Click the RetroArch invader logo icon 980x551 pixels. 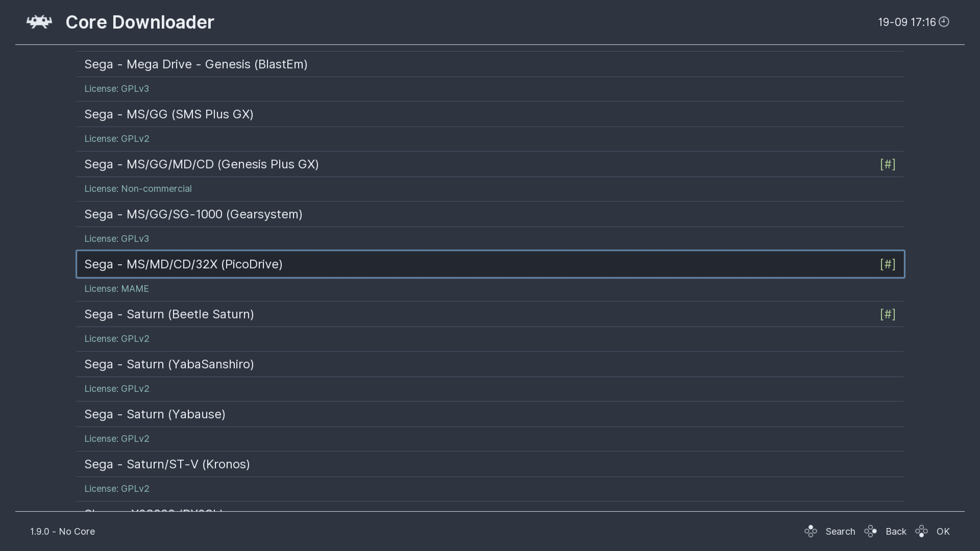39,22
